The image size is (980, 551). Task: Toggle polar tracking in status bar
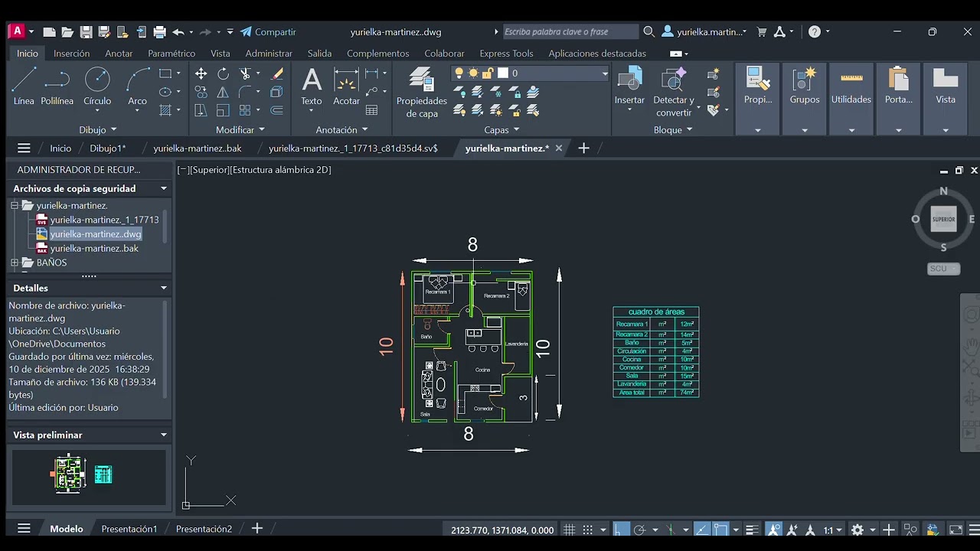click(x=640, y=530)
